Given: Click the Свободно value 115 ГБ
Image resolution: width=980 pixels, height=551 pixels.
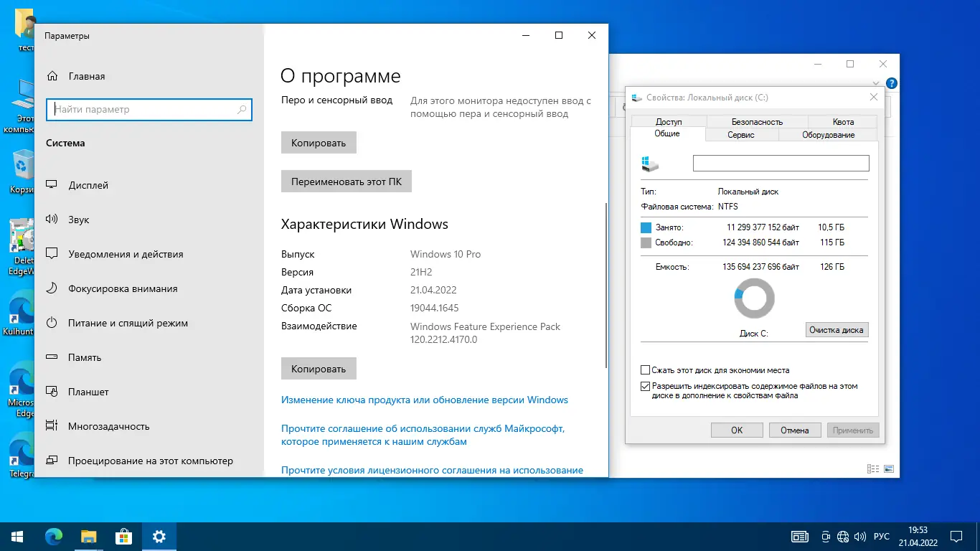Looking at the screenshot, I should coord(832,242).
